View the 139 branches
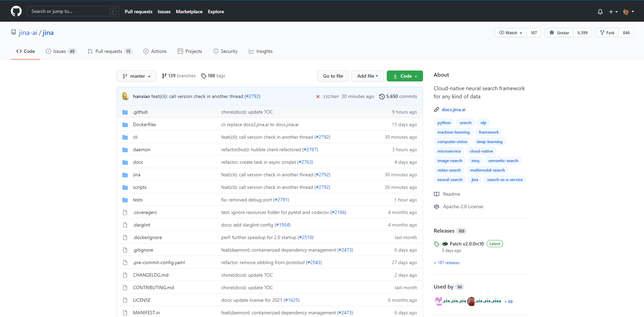The image size is (644, 317). 179,76
